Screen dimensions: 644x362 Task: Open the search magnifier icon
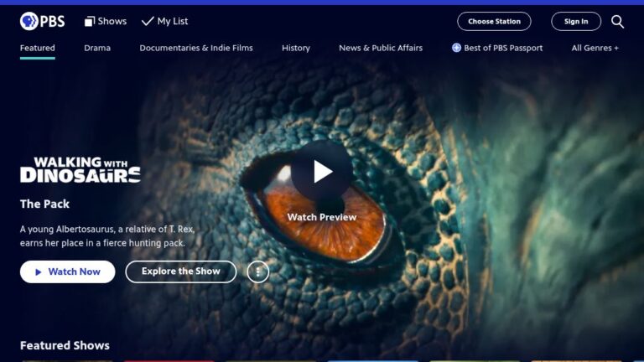point(617,21)
